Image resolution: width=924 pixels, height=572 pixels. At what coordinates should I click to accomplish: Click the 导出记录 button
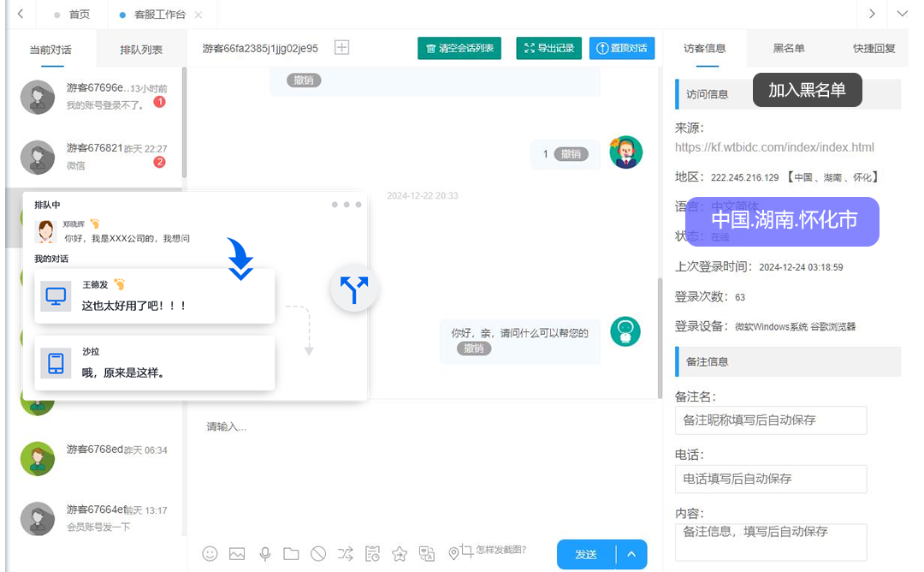tap(549, 48)
